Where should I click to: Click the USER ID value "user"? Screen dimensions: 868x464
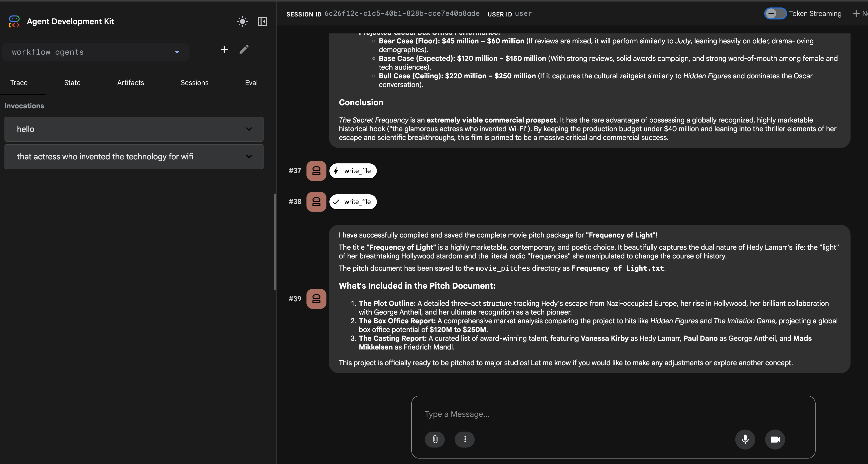pyautogui.click(x=523, y=13)
